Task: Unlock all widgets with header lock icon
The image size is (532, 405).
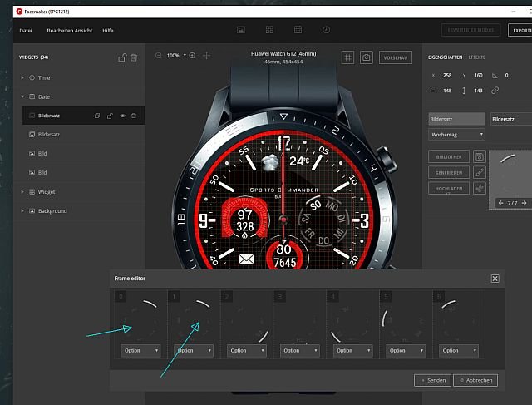Action: tap(122, 57)
